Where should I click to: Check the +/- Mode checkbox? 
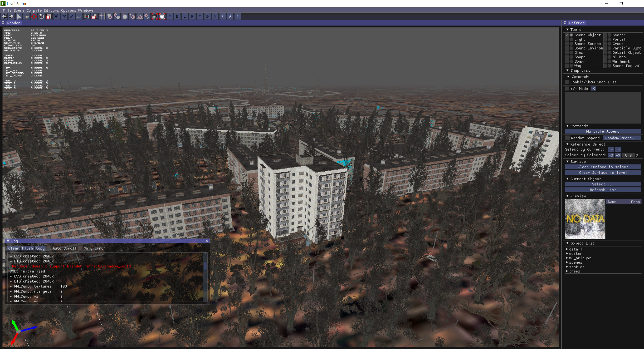[567, 89]
